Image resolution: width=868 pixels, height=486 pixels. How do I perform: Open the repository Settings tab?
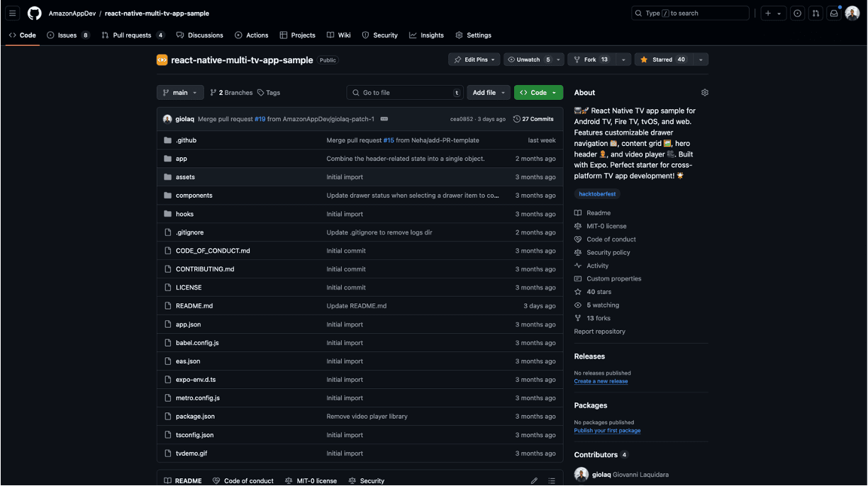[473, 35]
